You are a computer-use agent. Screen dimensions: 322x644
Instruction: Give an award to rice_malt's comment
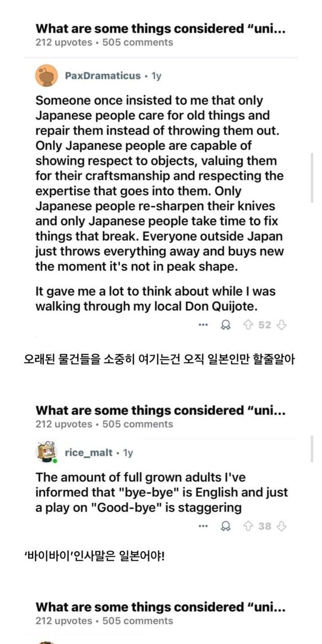226,526
